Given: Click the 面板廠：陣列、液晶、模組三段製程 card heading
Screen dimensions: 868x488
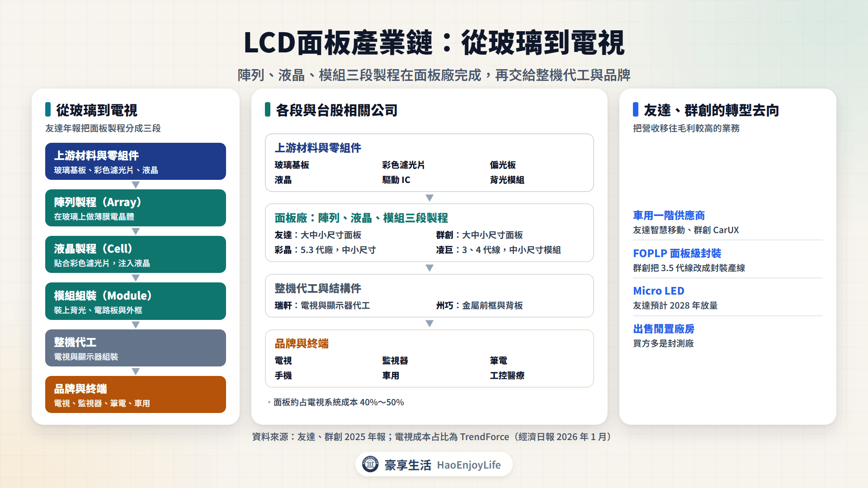Looking at the screenshot, I should point(361,218).
